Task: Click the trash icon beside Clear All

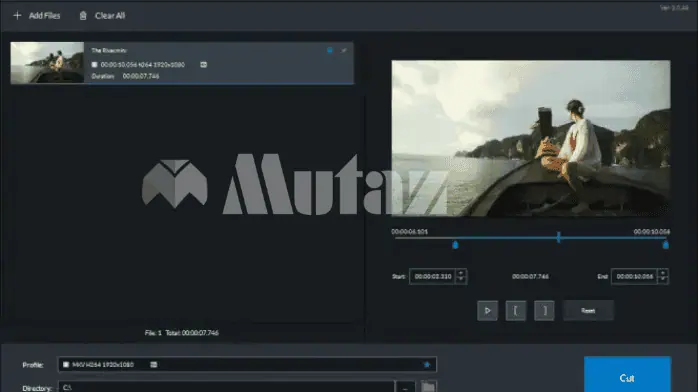Action: [x=83, y=16]
